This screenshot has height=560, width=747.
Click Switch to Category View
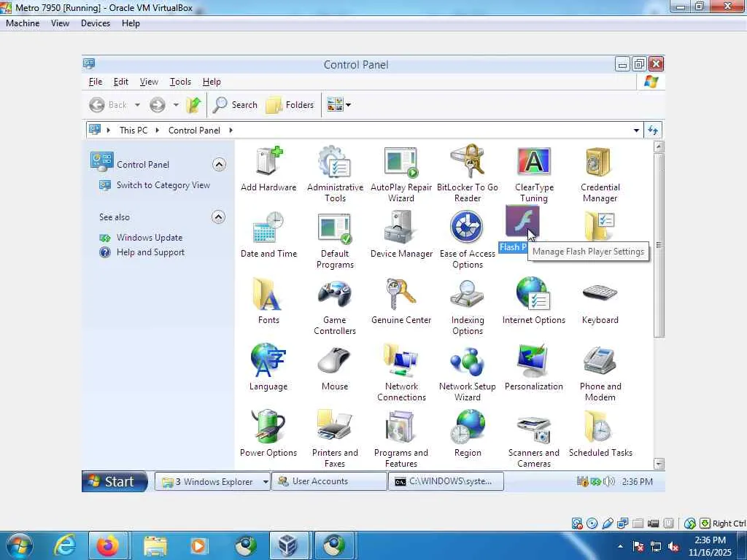[x=163, y=185]
